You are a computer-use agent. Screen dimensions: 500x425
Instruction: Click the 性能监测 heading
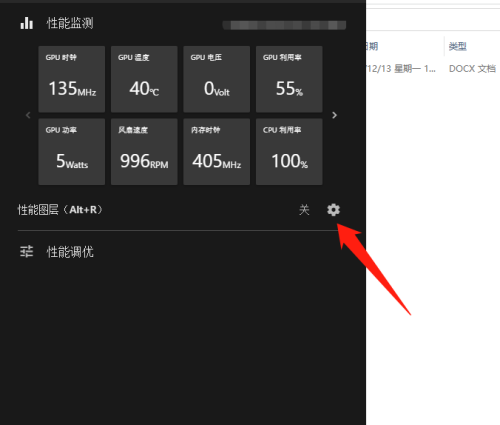[70, 23]
